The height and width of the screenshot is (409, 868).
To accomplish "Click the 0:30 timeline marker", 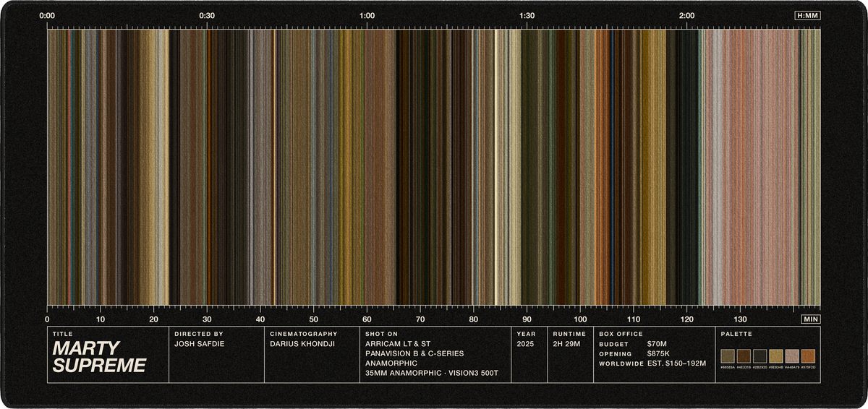I will (207, 15).
